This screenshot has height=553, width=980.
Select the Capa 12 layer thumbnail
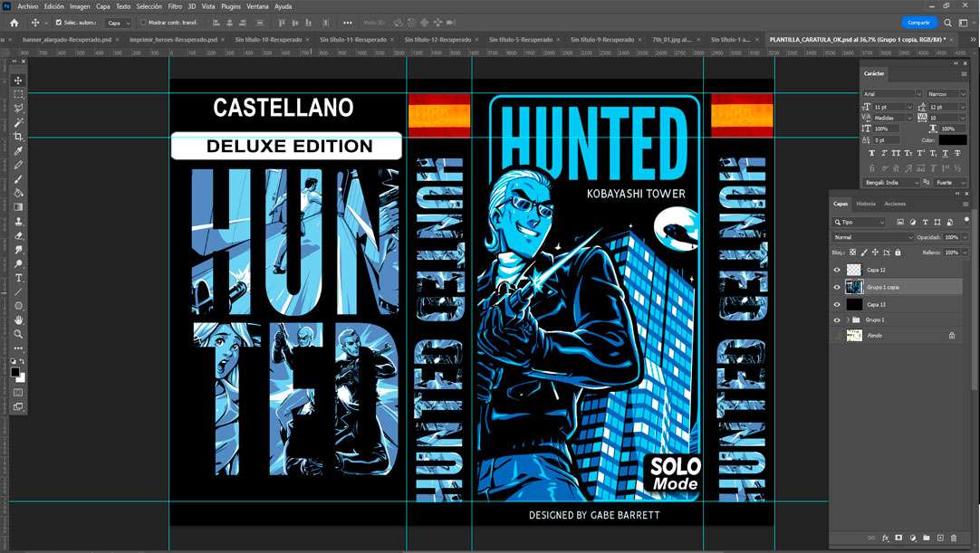854,270
